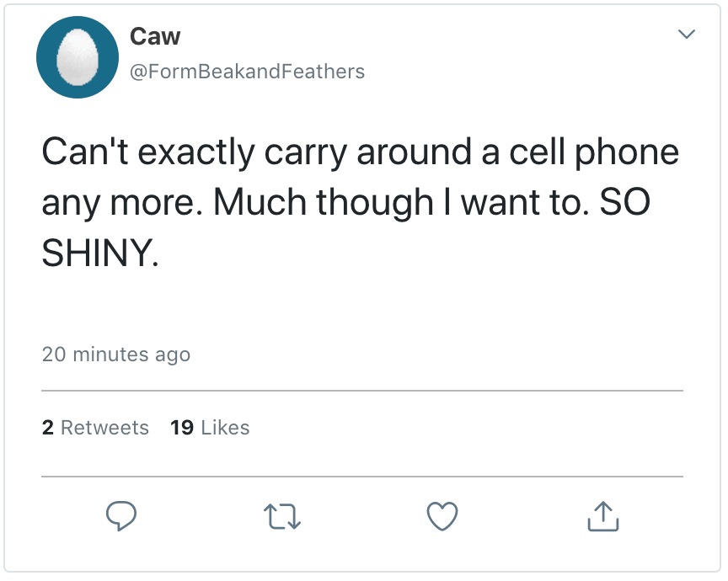The width and height of the screenshot is (728, 581).
Task: View the 2 Retweets list
Action: (95, 428)
